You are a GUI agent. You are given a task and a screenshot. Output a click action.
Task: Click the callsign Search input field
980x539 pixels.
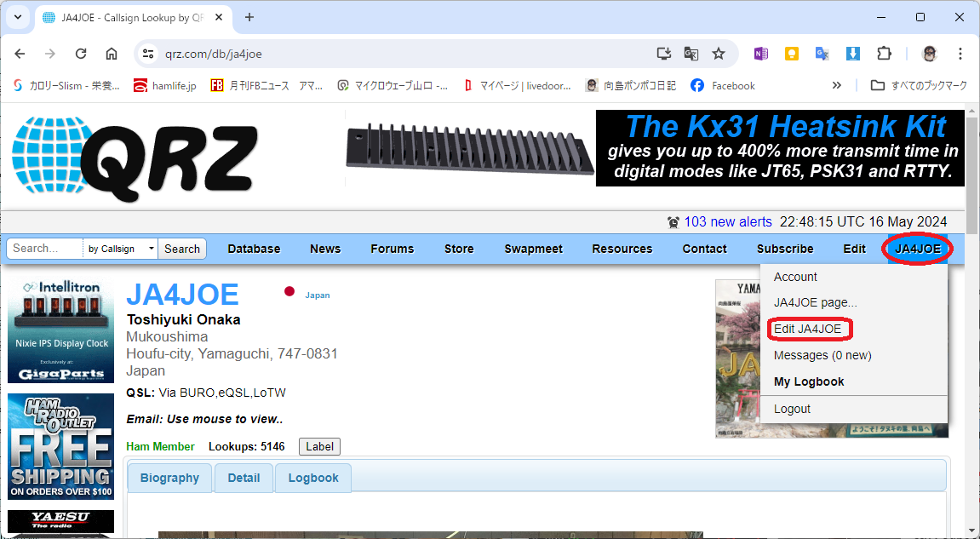(x=44, y=249)
